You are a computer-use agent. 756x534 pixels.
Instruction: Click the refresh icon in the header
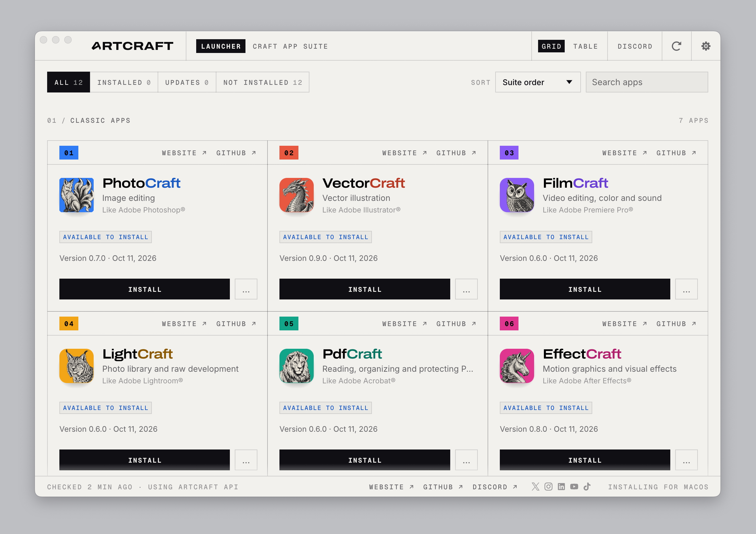pos(676,46)
